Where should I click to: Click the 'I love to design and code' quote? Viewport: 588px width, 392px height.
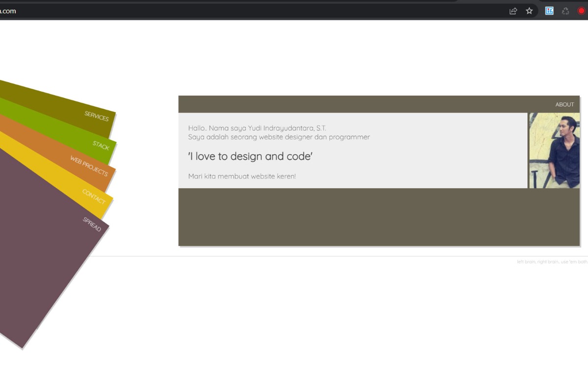(x=250, y=156)
